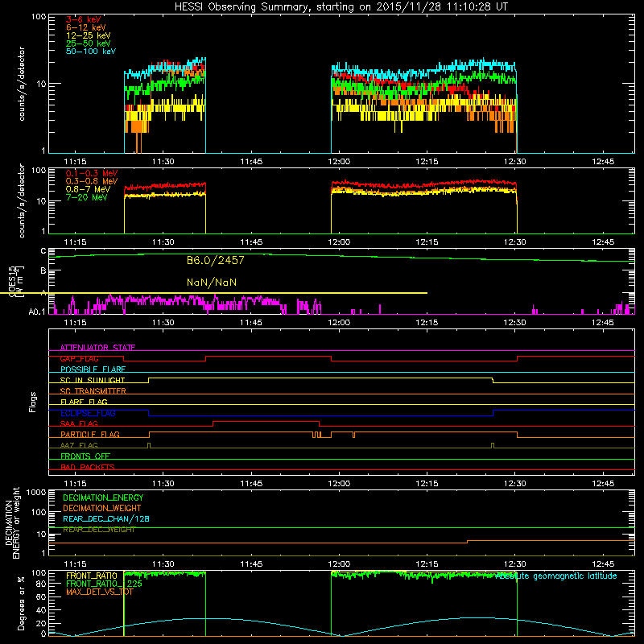Click the B6.0/2457 flare annotation
Image resolution: width=644 pixels, height=644 pixels.
coord(216,260)
